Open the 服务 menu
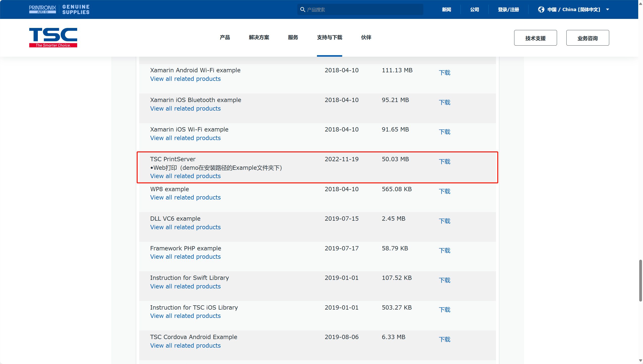 point(293,38)
